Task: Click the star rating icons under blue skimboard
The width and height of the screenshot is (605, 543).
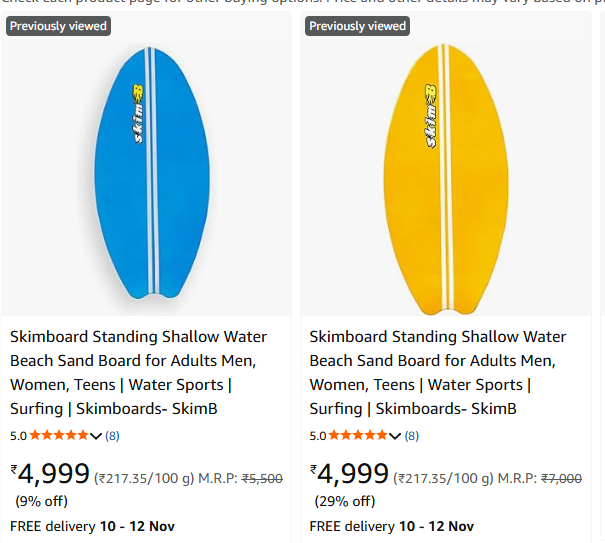Action: (59, 435)
